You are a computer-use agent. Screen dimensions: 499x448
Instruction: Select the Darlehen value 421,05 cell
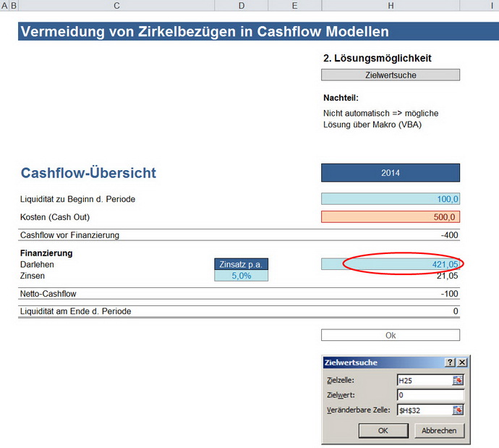(x=391, y=264)
